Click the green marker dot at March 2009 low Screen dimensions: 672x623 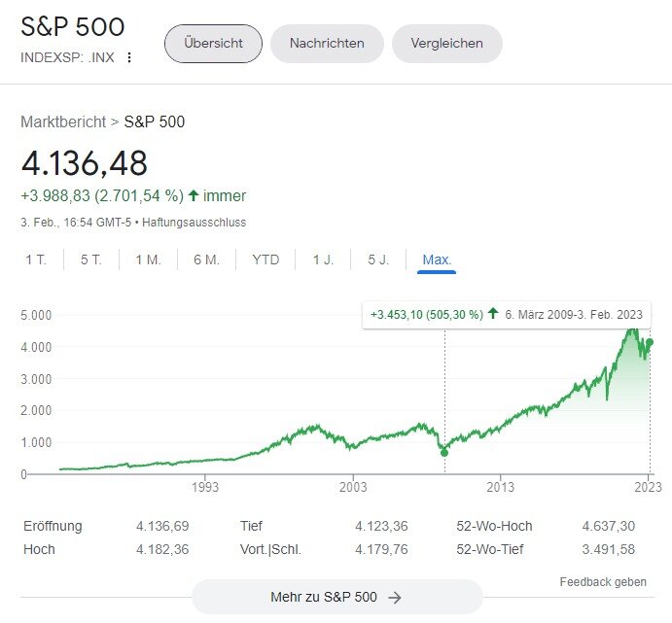(444, 452)
